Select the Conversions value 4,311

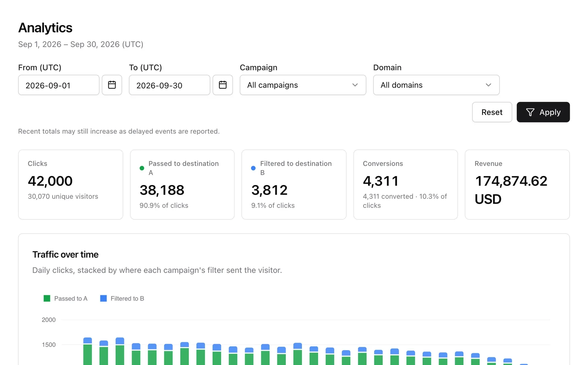[x=381, y=181]
